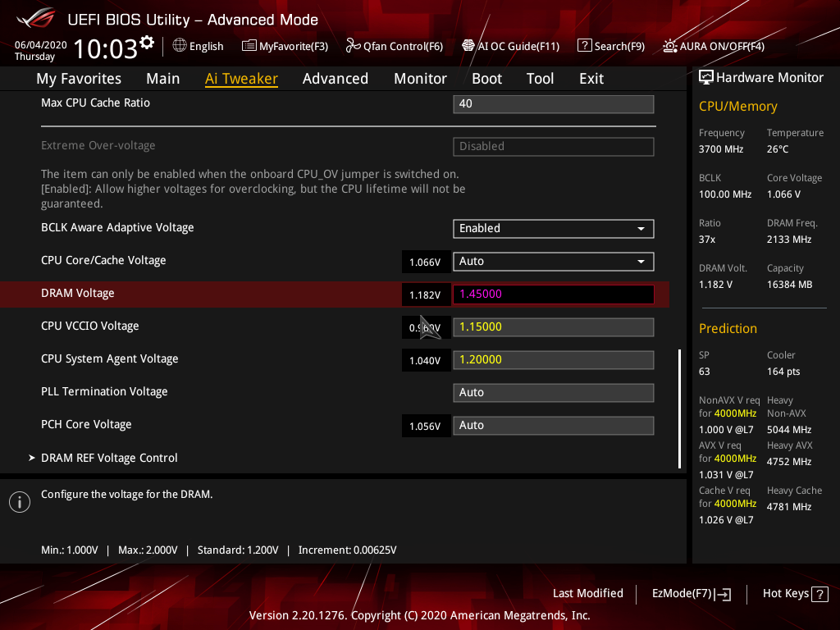The height and width of the screenshot is (630, 840).
Task: Open the Hot Keys help icon
Action: [x=819, y=593]
